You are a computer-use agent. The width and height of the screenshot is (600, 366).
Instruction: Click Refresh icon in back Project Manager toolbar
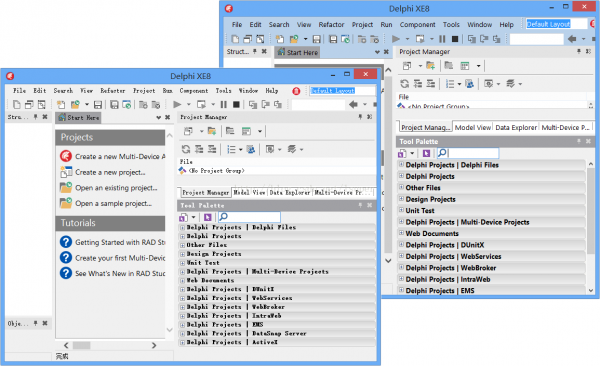[x=404, y=83]
